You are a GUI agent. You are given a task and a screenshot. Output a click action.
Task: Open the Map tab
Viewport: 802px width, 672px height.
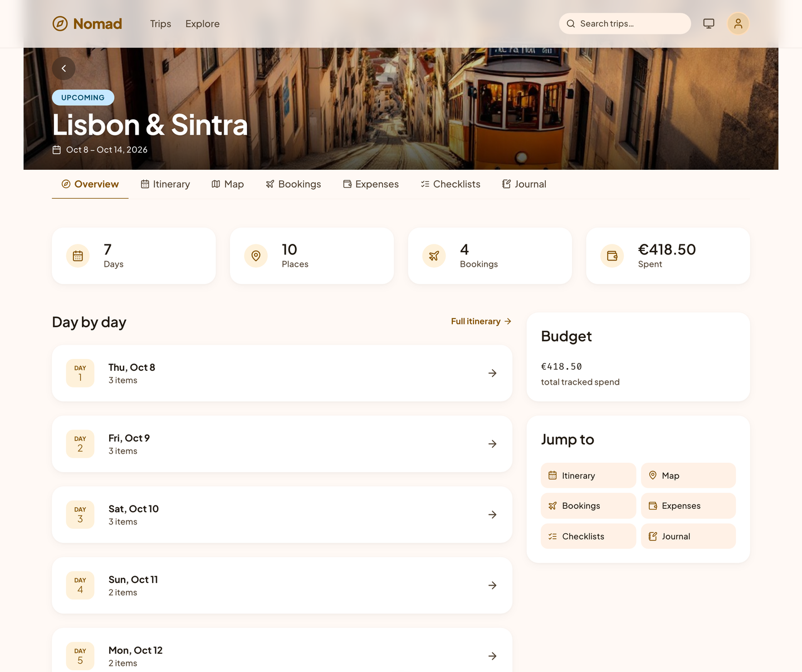[x=228, y=184]
